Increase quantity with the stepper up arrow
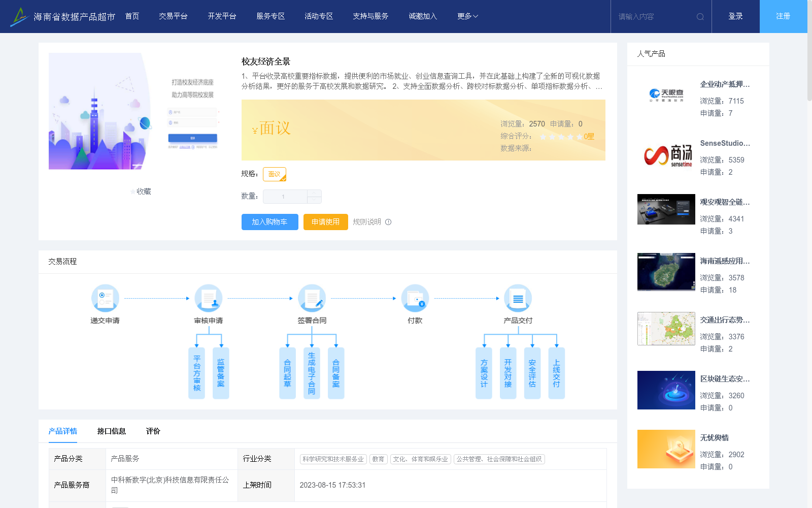The width and height of the screenshot is (812, 508). pos(314,193)
